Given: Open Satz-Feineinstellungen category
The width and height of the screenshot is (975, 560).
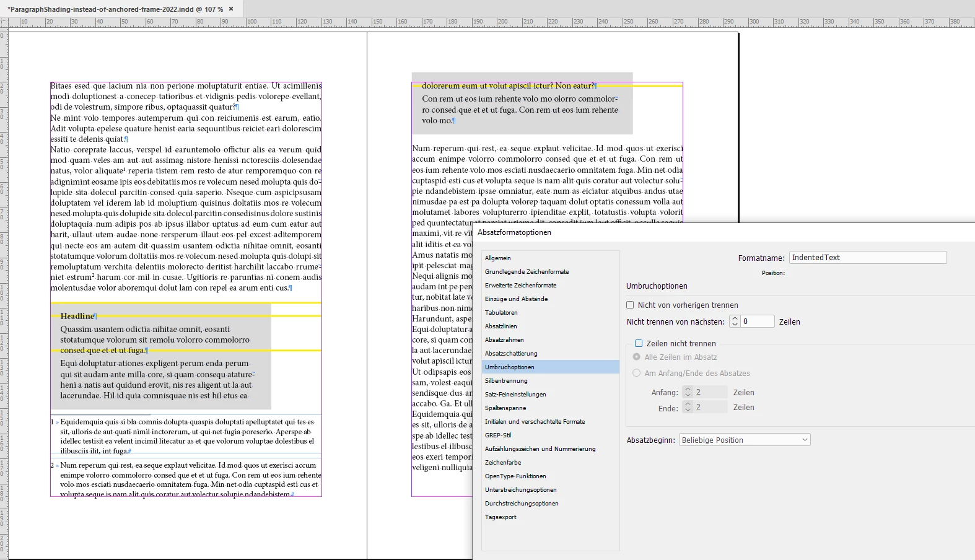Looking at the screenshot, I should 550,394.
